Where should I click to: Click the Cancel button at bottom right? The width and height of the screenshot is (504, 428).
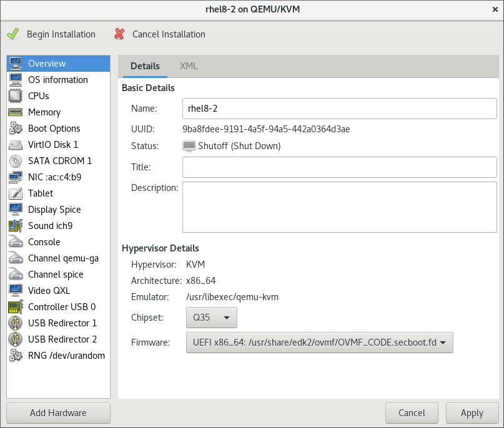pyautogui.click(x=412, y=412)
